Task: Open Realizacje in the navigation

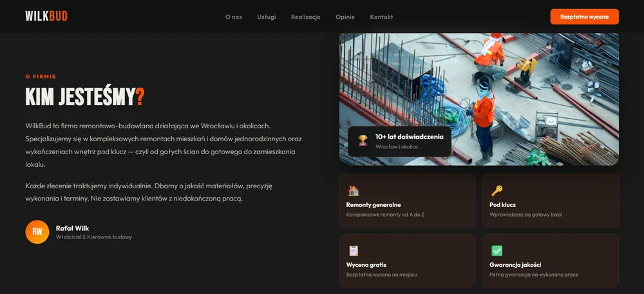Action: point(305,17)
